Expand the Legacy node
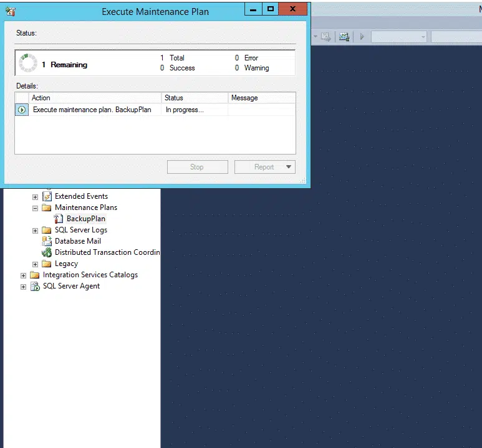This screenshot has height=448, width=482. (x=36, y=264)
